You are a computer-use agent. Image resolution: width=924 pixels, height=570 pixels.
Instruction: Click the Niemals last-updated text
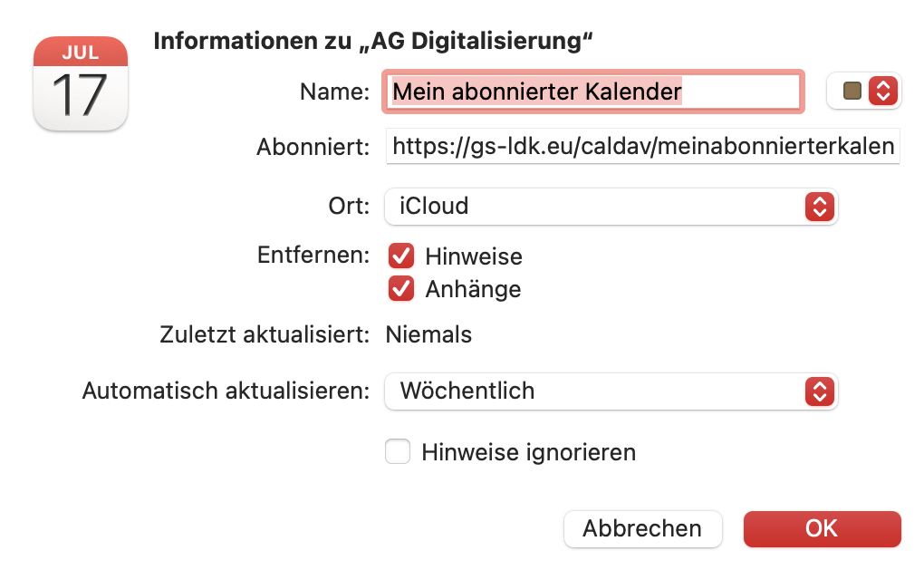[428, 335]
